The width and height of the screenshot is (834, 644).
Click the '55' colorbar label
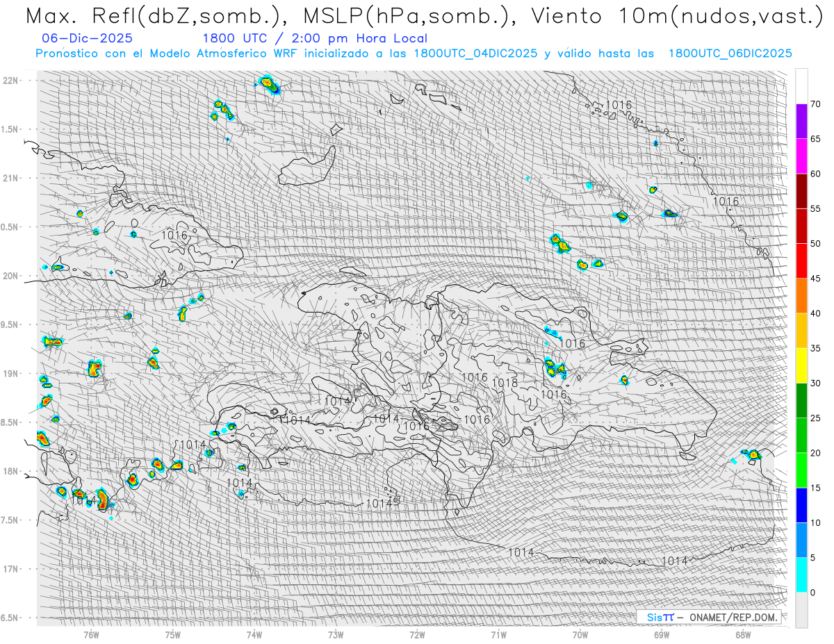tap(815, 208)
